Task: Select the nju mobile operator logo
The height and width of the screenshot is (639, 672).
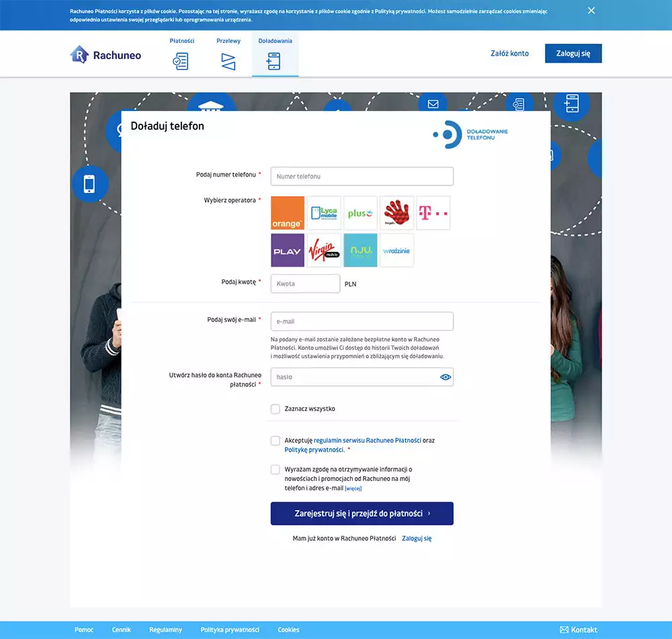Action: point(360,250)
